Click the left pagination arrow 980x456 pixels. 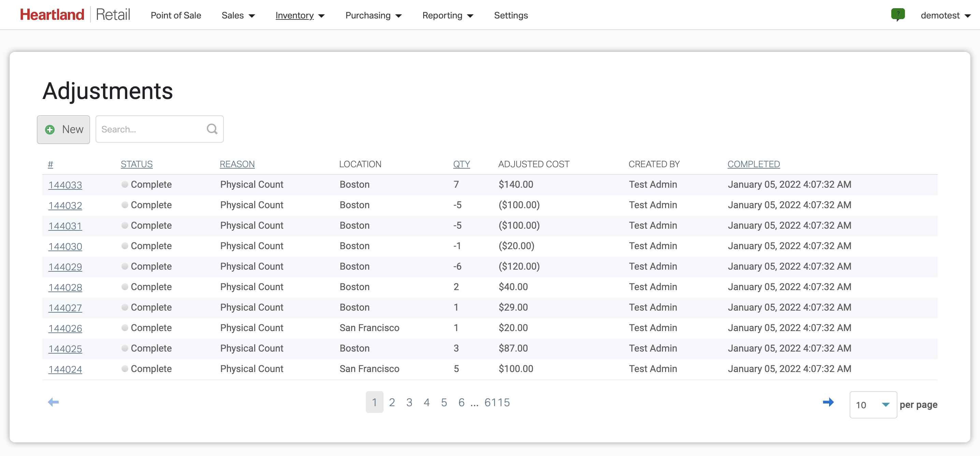(x=53, y=402)
